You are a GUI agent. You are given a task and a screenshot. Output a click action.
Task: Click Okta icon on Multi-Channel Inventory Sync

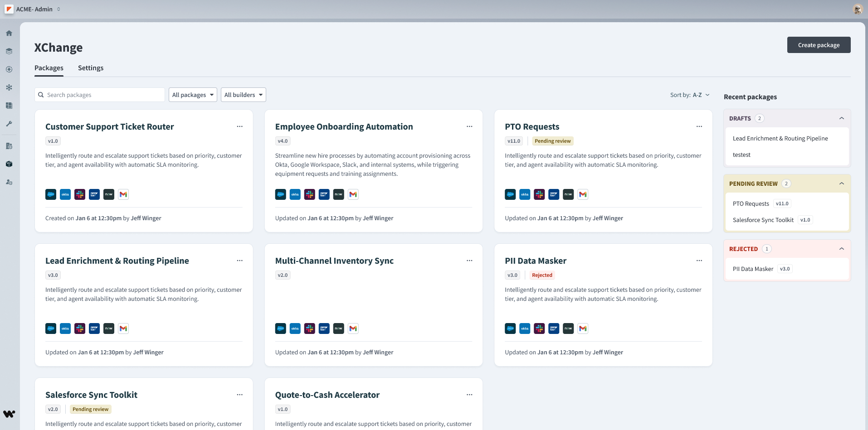click(x=295, y=329)
